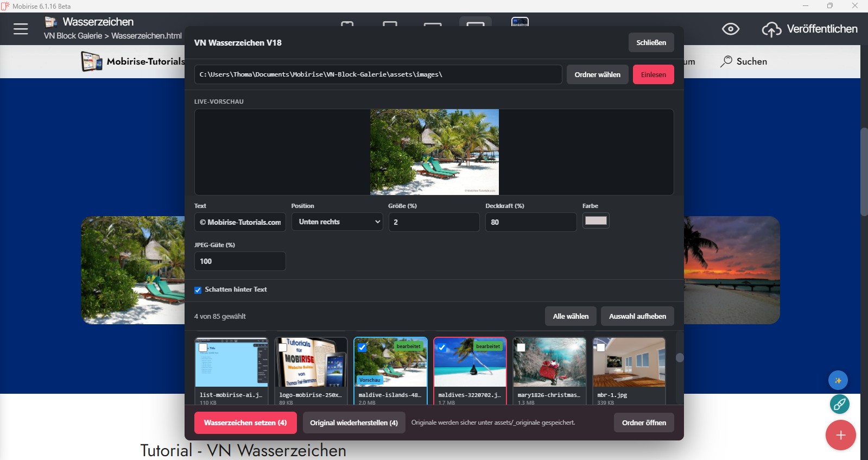Click the main page vertical scrollbar

pyautogui.click(x=864, y=172)
